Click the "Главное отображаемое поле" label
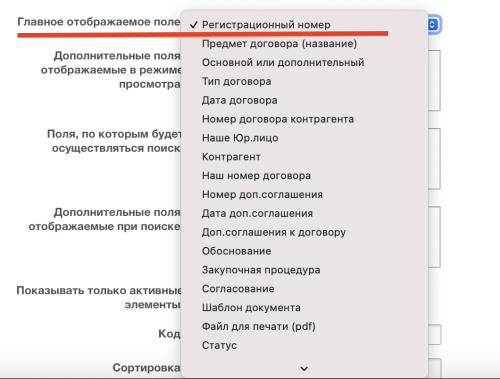500x379 pixels. click(x=99, y=22)
